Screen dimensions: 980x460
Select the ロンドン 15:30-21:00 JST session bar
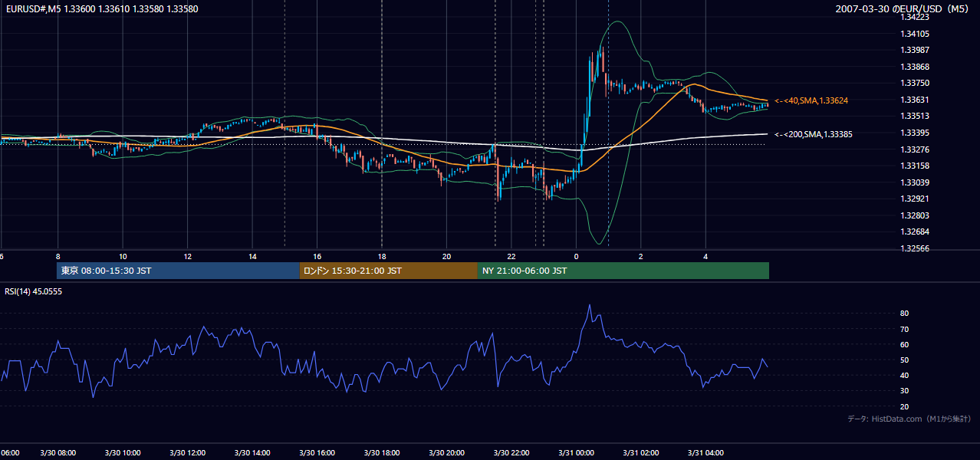[388, 271]
